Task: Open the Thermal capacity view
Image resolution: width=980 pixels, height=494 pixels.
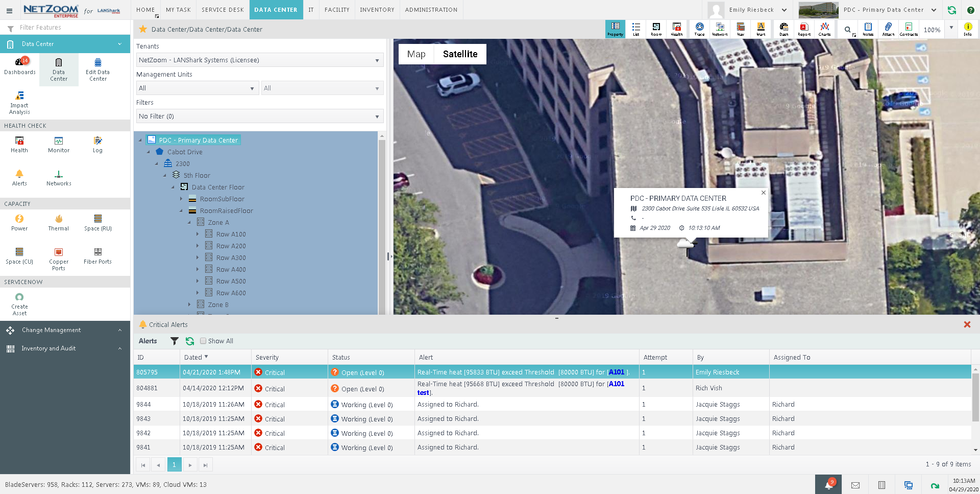Action: click(59, 223)
